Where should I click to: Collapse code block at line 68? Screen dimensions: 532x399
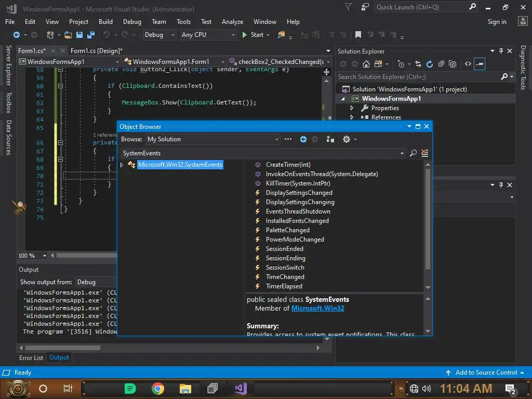click(60, 159)
